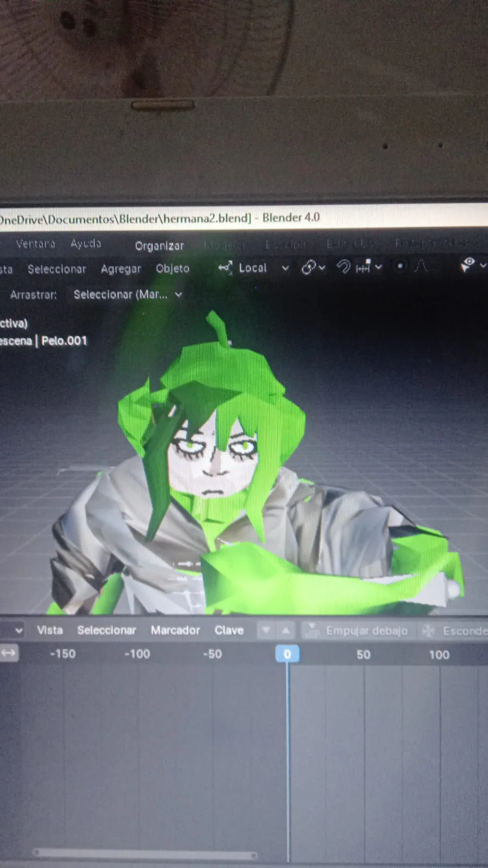Open the Agregar menu
This screenshot has width=488, height=868.
[121, 269]
